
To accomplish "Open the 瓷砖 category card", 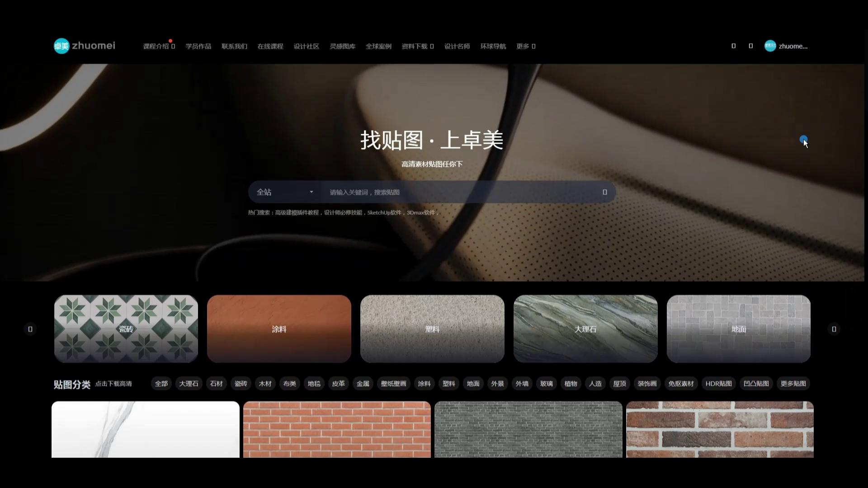I will coord(126,329).
